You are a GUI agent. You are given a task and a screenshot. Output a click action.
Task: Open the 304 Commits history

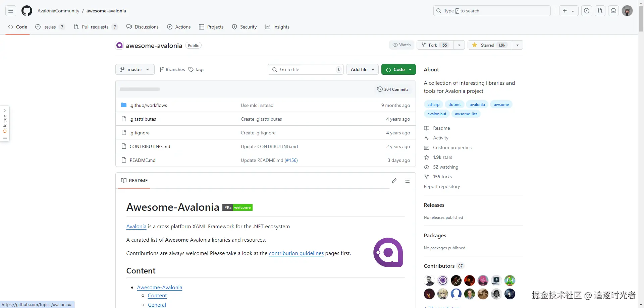click(393, 89)
